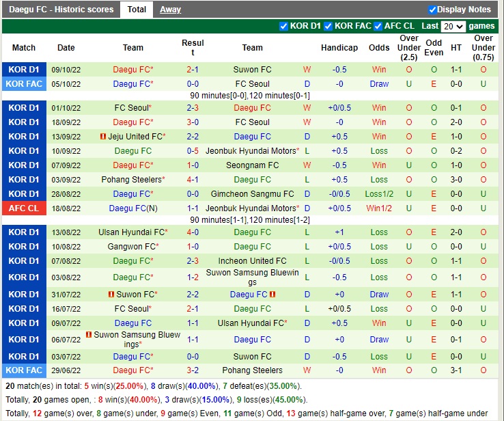Click the Incheon United FC team name
The width and height of the screenshot is (504, 421).
(x=252, y=261)
